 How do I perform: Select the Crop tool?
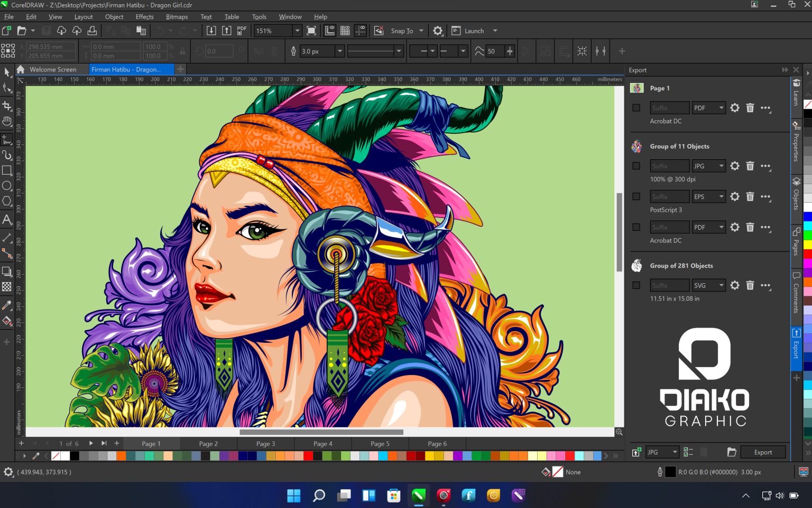(7, 105)
